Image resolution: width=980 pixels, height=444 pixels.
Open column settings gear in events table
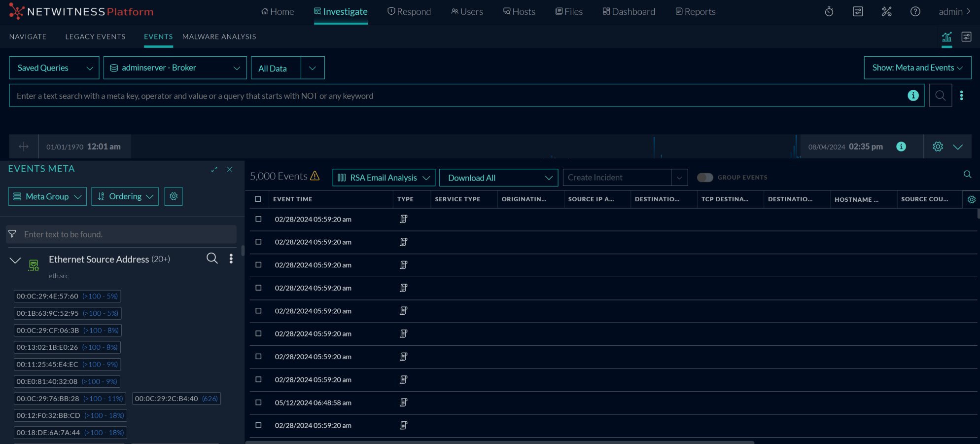coord(971,199)
